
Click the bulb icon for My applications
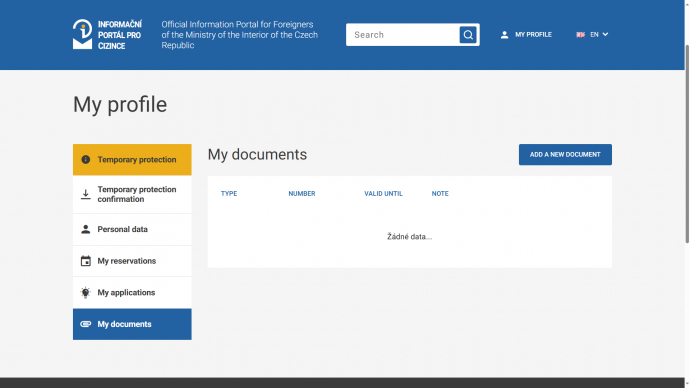(x=85, y=293)
